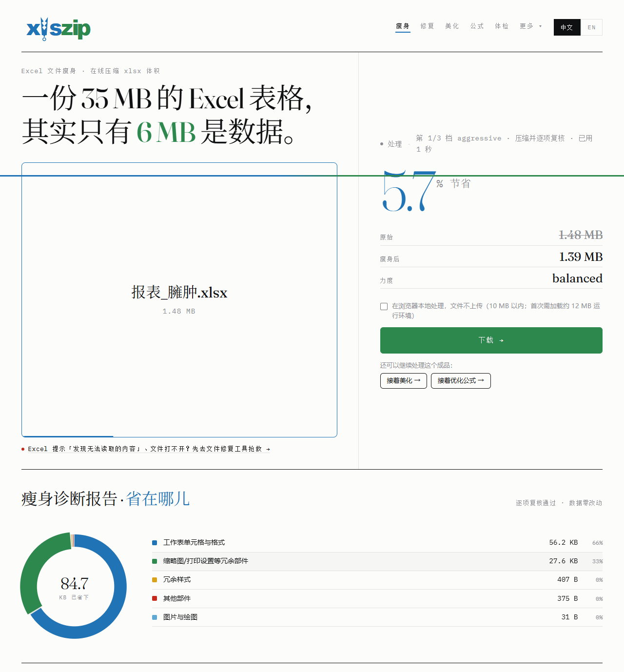
Task: Go to the 修复 nav item
Action: click(x=428, y=26)
